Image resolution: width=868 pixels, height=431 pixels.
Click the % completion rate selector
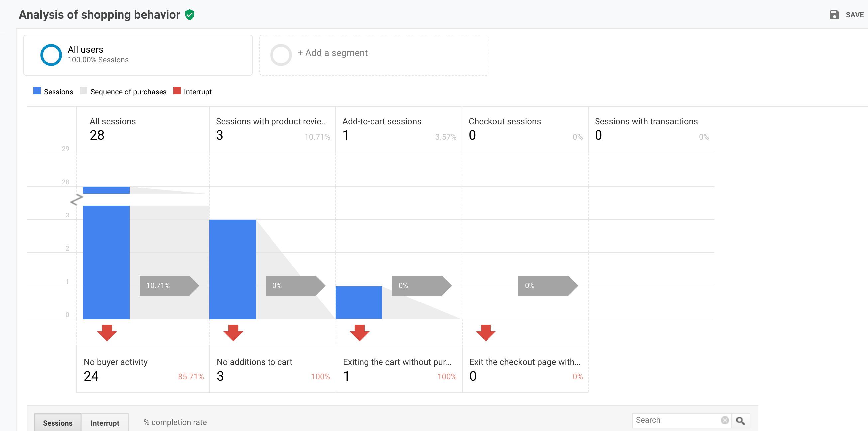[x=175, y=422]
